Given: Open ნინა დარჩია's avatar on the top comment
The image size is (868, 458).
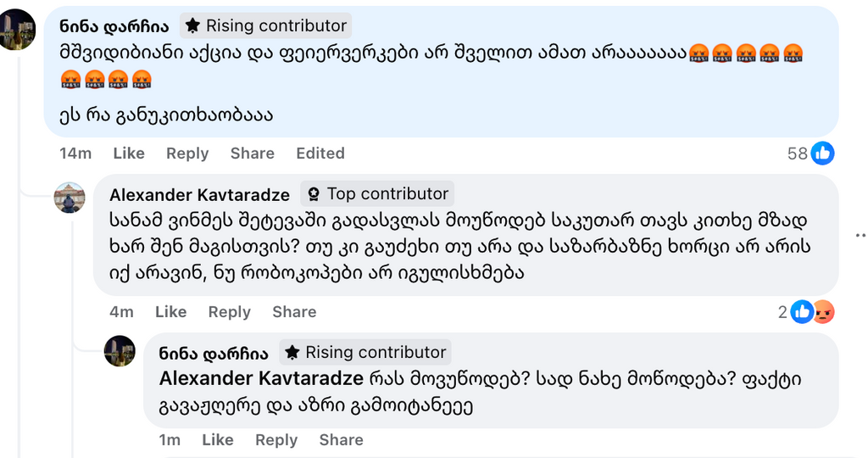Looking at the screenshot, I should click(16, 31).
